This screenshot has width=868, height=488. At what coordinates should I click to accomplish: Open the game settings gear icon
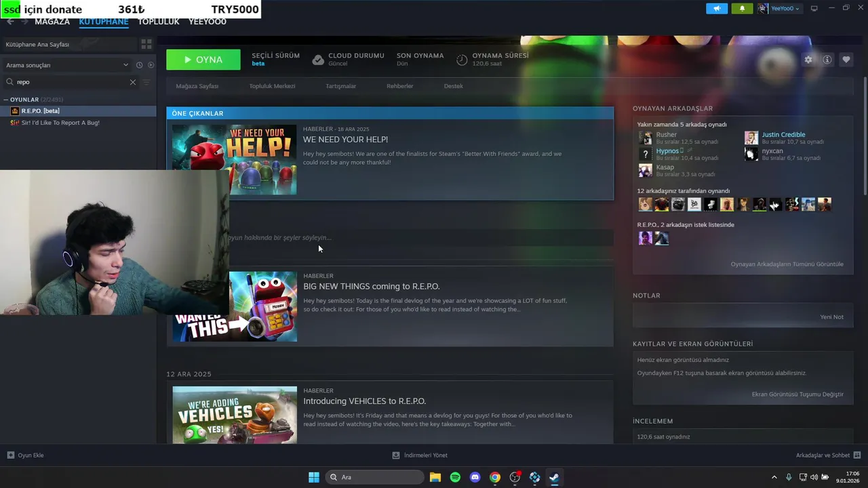coord(808,60)
